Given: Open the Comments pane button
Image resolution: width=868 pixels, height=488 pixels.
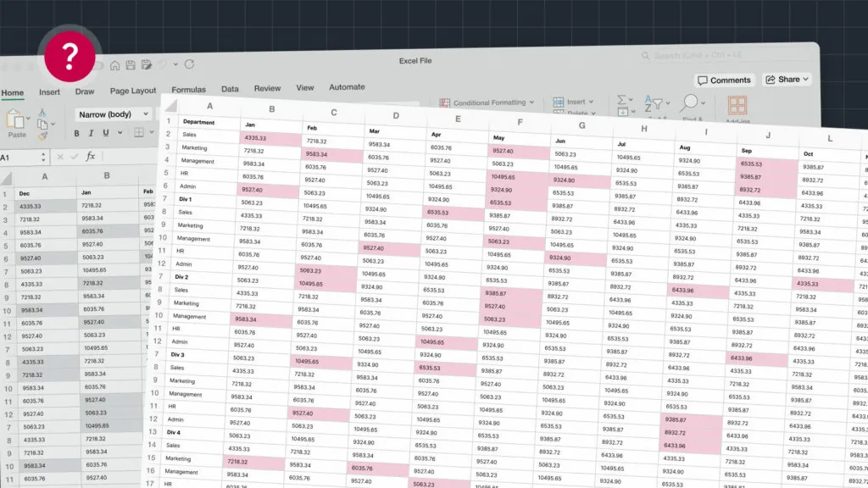Looking at the screenshot, I should pyautogui.click(x=724, y=80).
